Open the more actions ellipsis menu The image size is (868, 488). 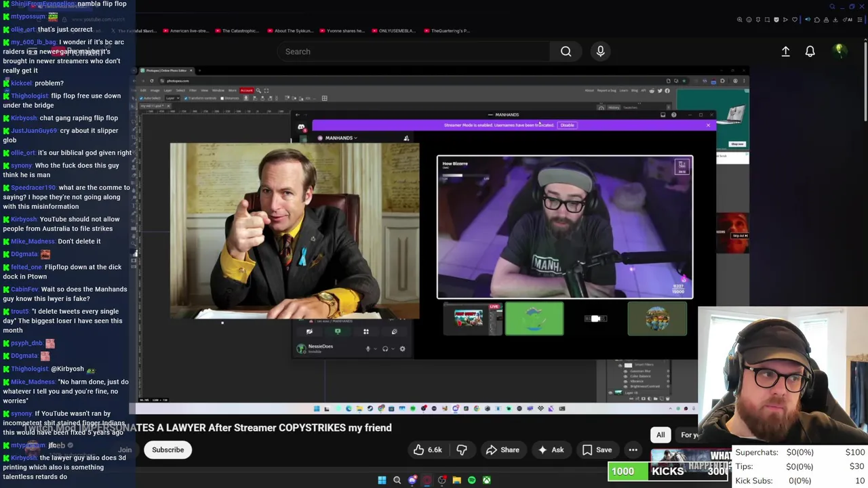point(633,450)
